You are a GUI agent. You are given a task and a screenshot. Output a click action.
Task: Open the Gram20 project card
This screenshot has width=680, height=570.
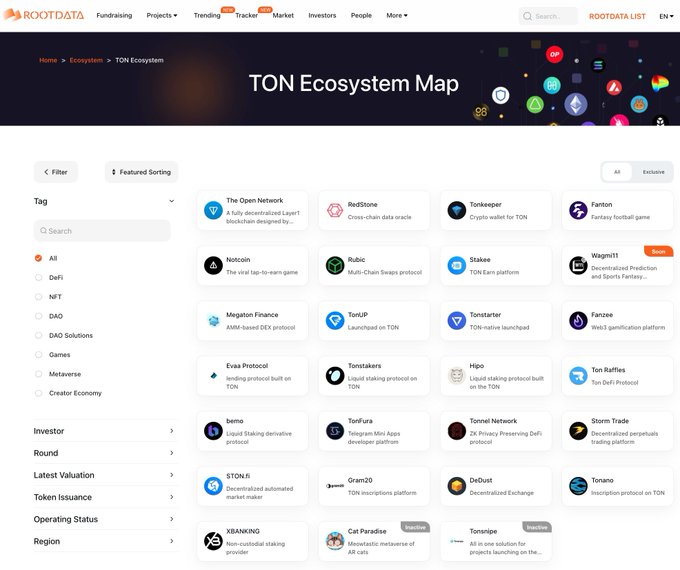pos(374,486)
